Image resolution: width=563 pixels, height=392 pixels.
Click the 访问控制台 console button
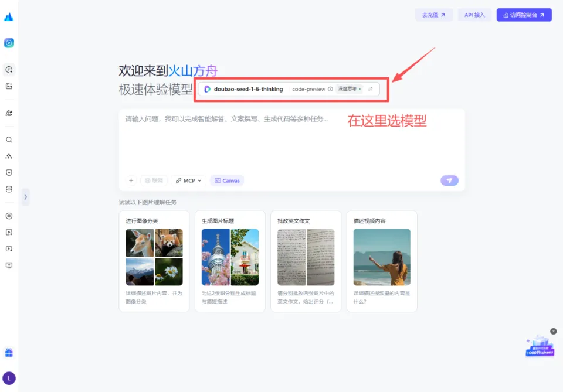tap(524, 15)
